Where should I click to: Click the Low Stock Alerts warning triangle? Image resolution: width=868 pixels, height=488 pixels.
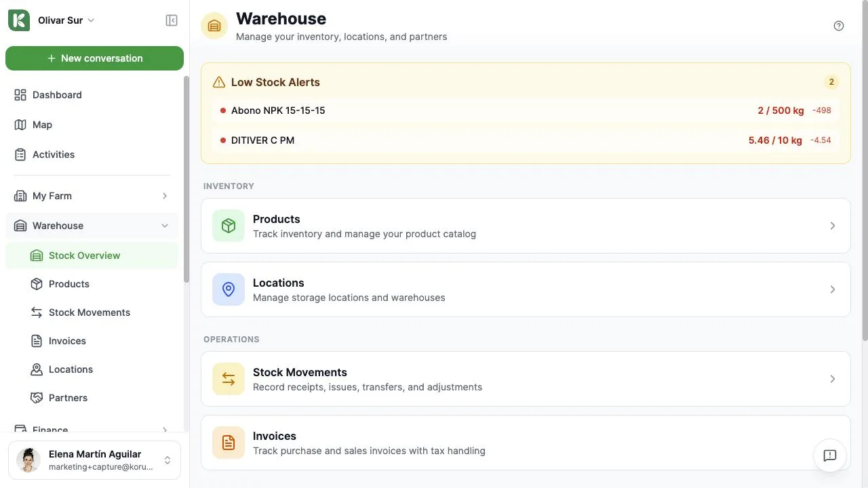pyautogui.click(x=219, y=82)
